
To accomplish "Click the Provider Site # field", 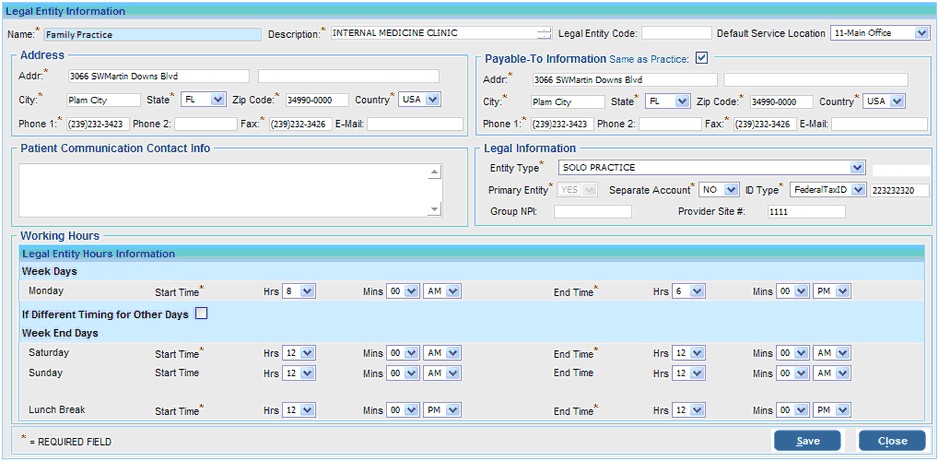I will pyautogui.click(x=806, y=212).
